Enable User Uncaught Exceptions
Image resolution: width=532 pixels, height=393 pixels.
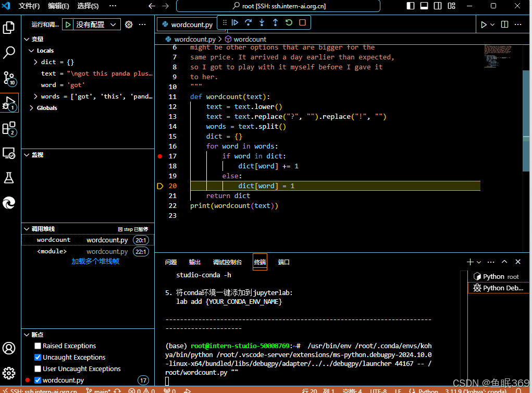[x=37, y=369]
